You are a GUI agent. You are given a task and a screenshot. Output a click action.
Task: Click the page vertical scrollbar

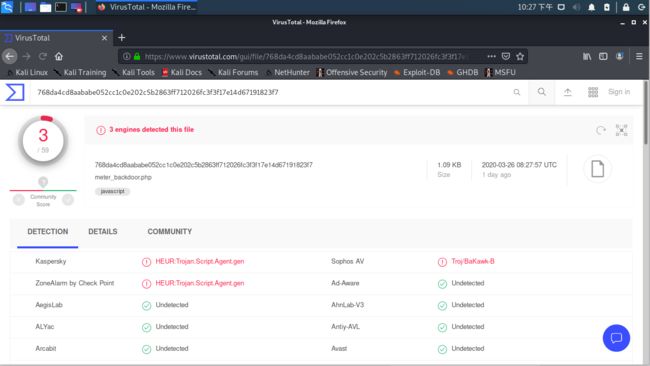click(x=646, y=112)
